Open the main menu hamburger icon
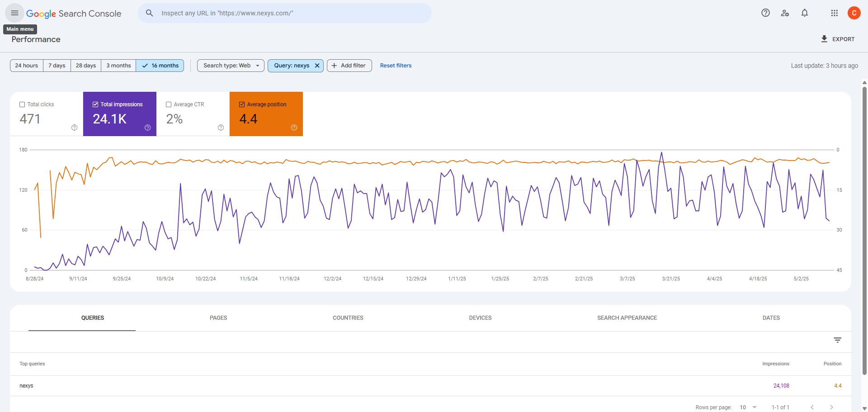 click(x=14, y=13)
